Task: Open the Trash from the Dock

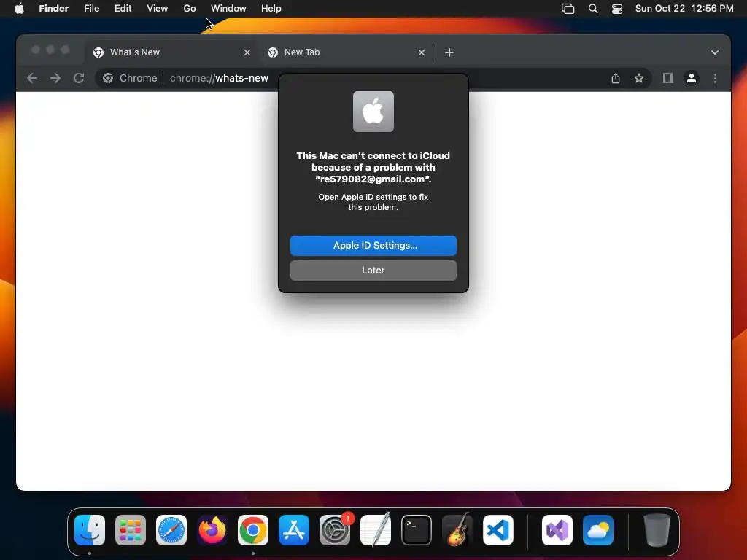Action: [x=657, y=530]
